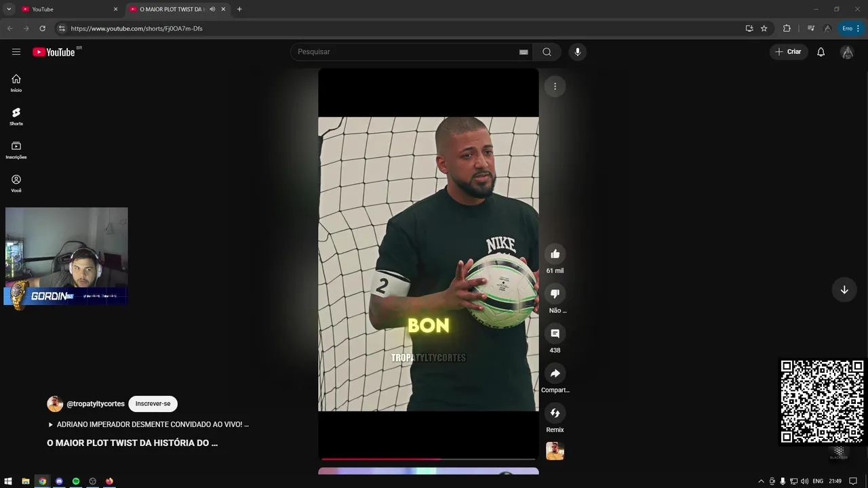Click the Inscrever-se button
This screenshot has height=488, width=868.
click(x=153, y=404)
